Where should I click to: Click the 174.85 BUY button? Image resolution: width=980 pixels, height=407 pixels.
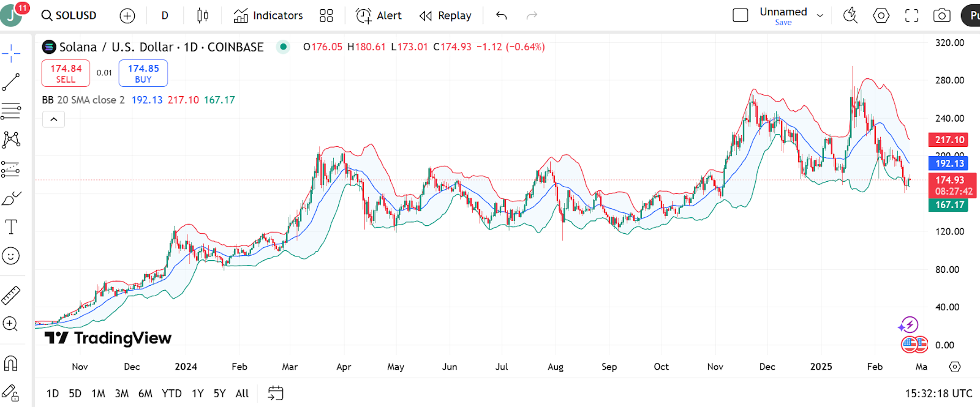143,73
